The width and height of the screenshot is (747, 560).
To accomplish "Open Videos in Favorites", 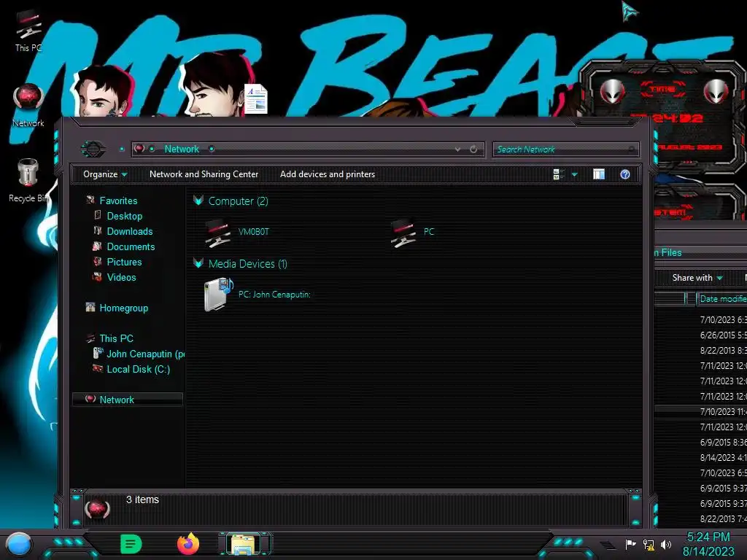I will point(121,277).
